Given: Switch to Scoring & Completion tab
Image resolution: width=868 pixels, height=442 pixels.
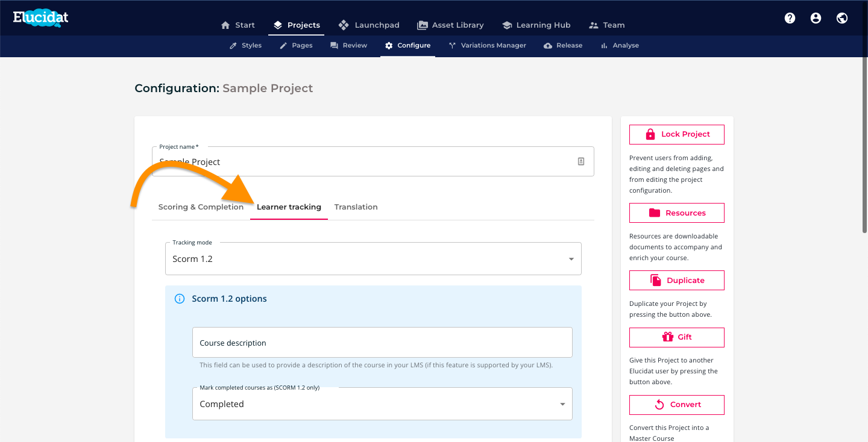Looking at the screenshot, I should coord(201,207).
